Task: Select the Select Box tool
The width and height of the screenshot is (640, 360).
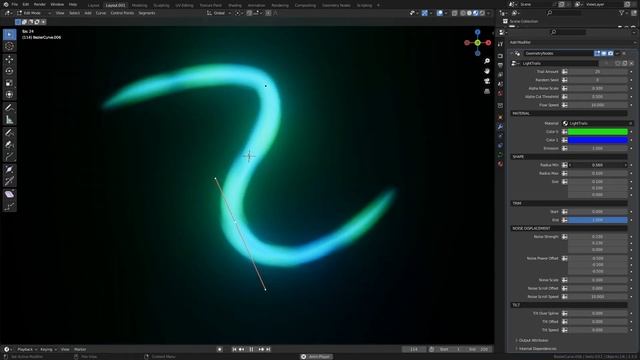Action: 9,35
